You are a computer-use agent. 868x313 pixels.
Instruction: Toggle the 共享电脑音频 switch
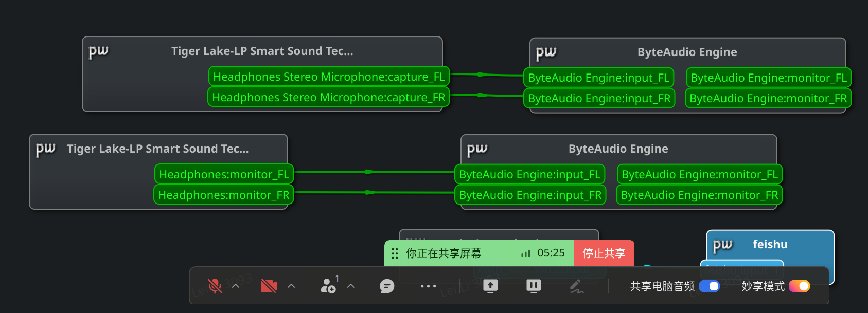click(x=709, y=286)
